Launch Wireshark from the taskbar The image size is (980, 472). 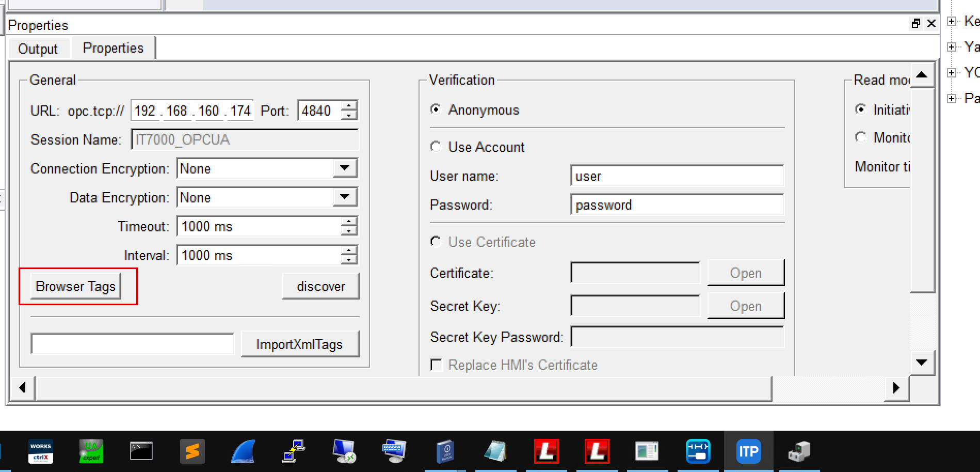(243, 451)
